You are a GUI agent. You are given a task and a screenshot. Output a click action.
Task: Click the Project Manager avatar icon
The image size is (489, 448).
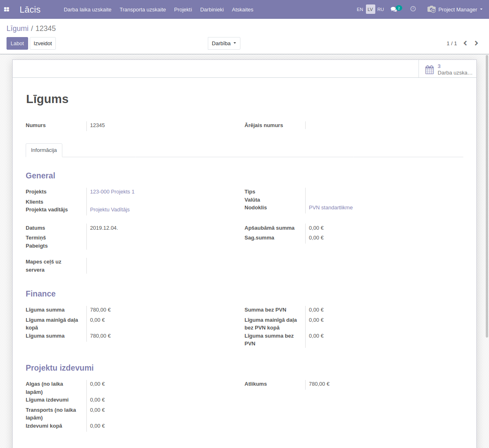pos(431,9)
